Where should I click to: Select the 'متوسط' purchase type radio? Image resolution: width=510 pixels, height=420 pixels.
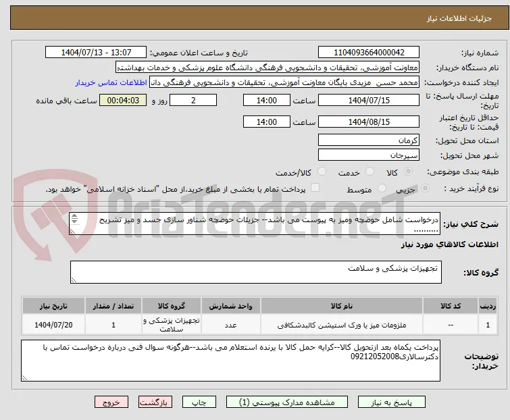pos(382,188)
